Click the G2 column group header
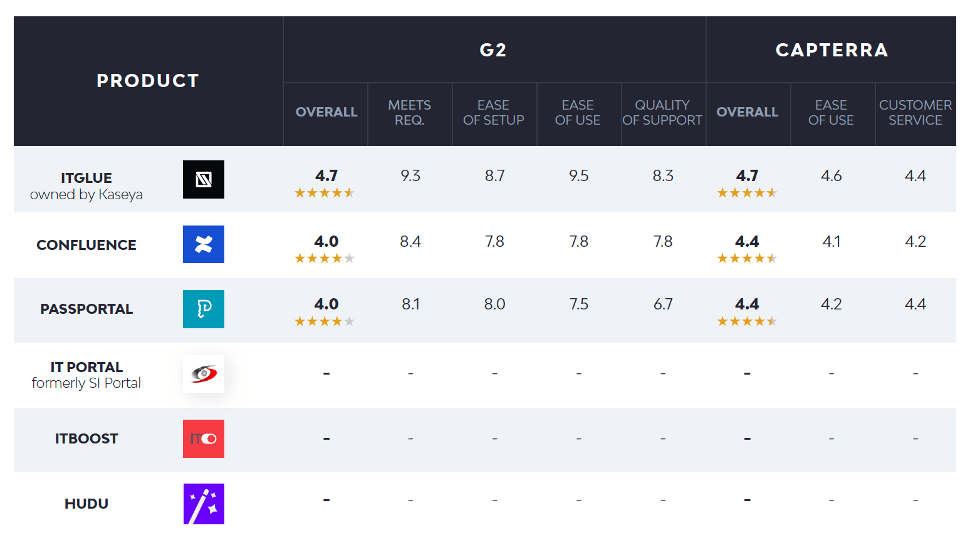 493,50
